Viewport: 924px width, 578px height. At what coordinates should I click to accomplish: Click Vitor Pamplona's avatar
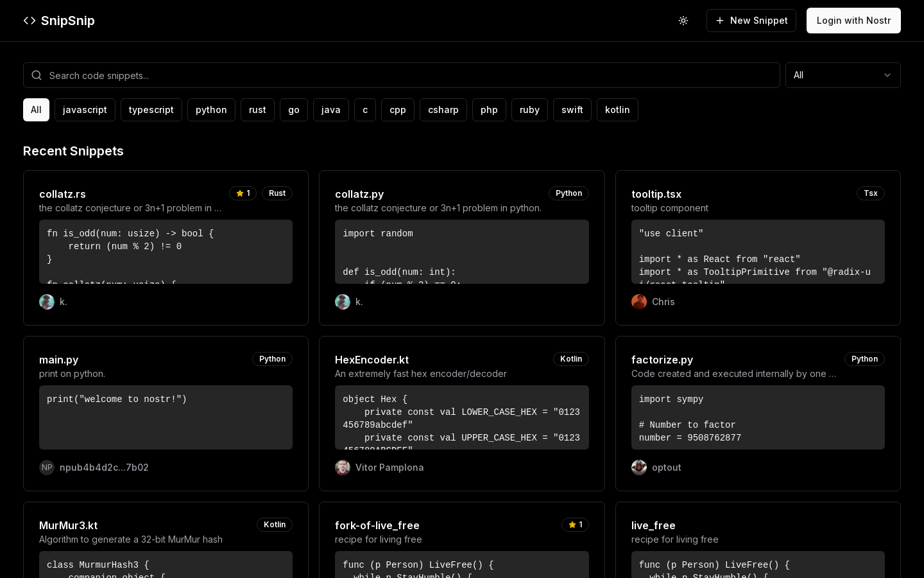coord(343,468)
